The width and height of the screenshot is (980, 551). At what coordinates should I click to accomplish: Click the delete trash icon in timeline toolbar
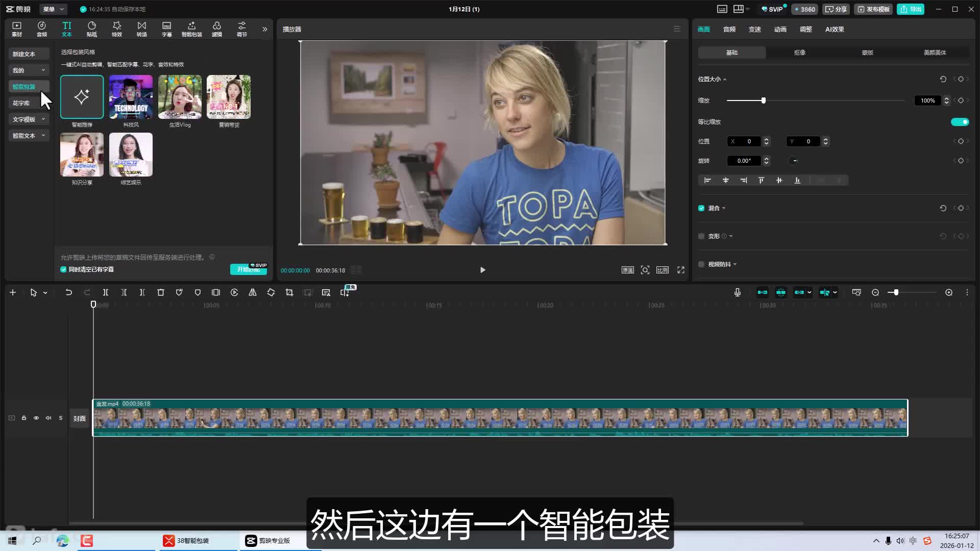point(161,292)
